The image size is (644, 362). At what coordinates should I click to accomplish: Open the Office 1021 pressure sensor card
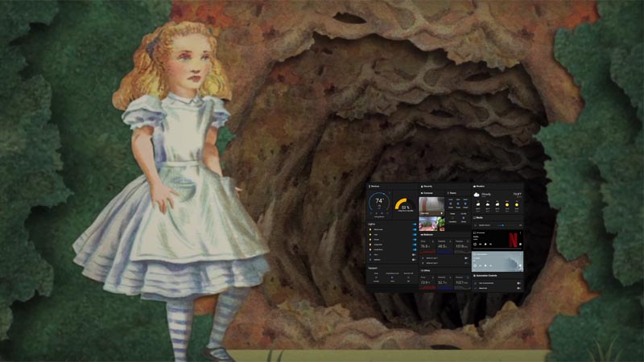pyautogui.click(x=462, y=282)
